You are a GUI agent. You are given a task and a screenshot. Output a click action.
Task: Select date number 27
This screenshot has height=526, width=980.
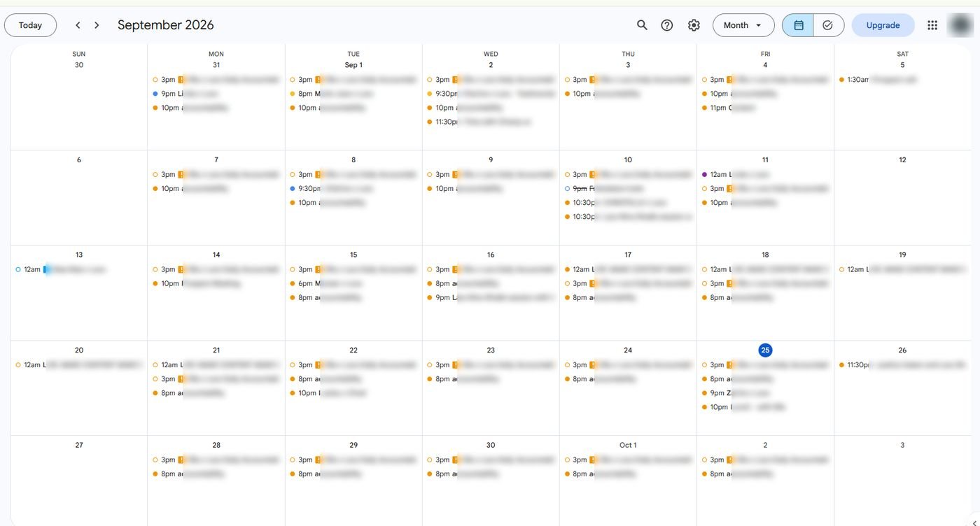click(79, 445)
